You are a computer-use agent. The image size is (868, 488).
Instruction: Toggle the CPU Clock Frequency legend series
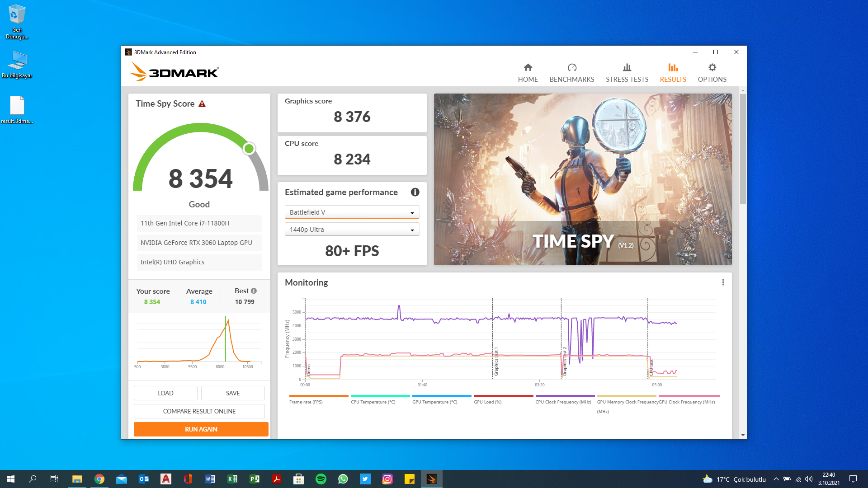coord(563,402)
